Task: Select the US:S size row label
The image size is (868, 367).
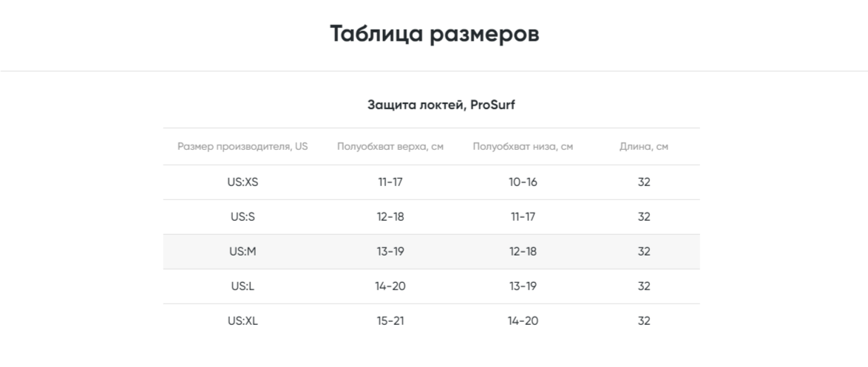Action: [243, 217]
